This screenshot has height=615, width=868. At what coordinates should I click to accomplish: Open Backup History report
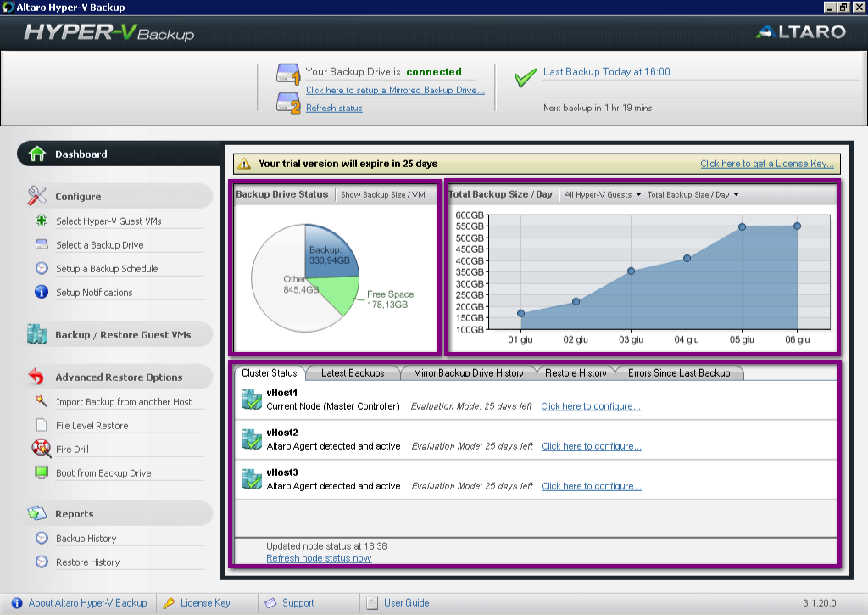tap(86, 539)
